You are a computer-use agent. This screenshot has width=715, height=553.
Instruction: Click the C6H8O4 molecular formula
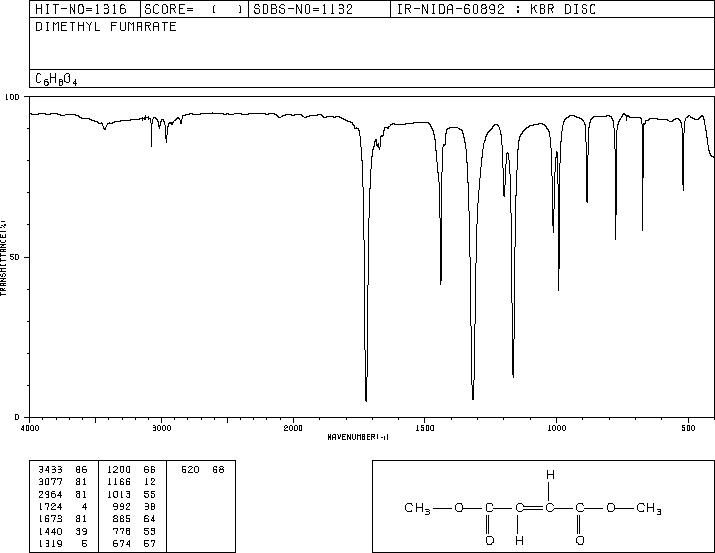click(56, 79)
